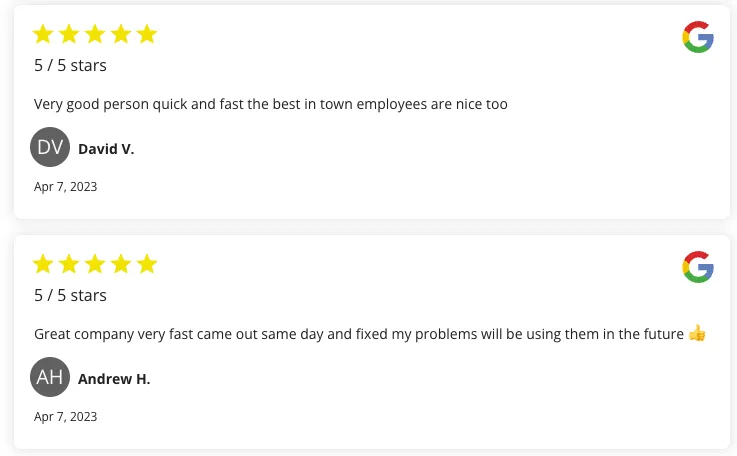
Task: Click the Google logo on Andrew H.'s review
Action: pos(697,267)
